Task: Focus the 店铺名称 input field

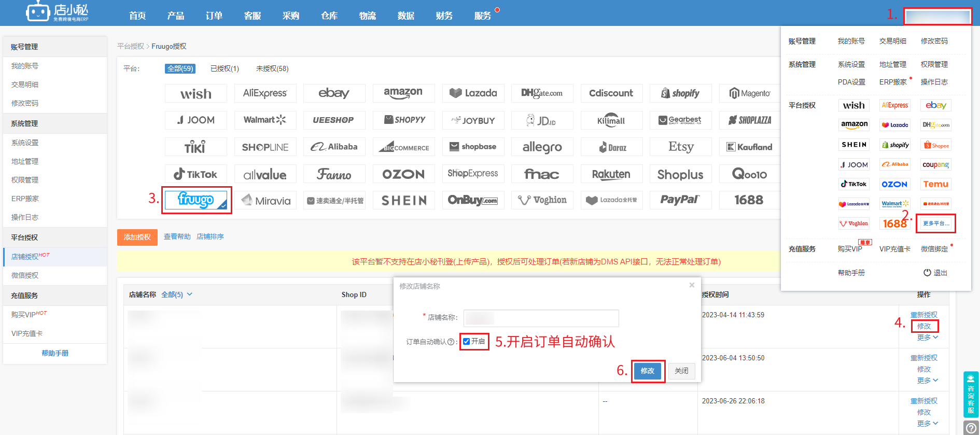Action: pos(541,318)
